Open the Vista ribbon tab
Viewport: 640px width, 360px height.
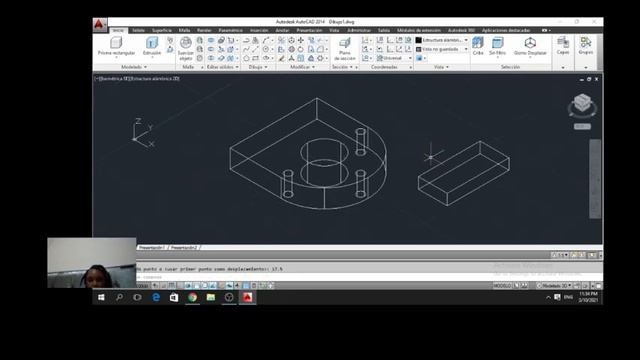pos(334,31)
